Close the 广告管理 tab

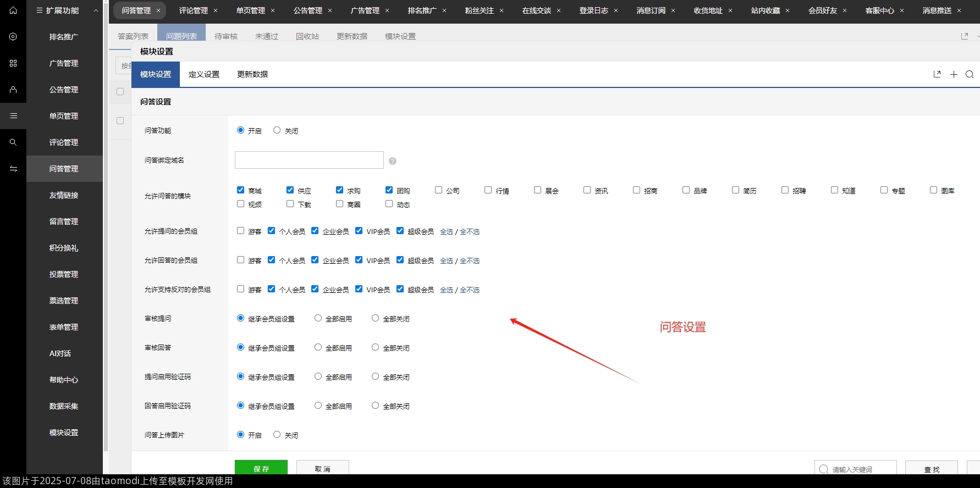coord(387,10)
